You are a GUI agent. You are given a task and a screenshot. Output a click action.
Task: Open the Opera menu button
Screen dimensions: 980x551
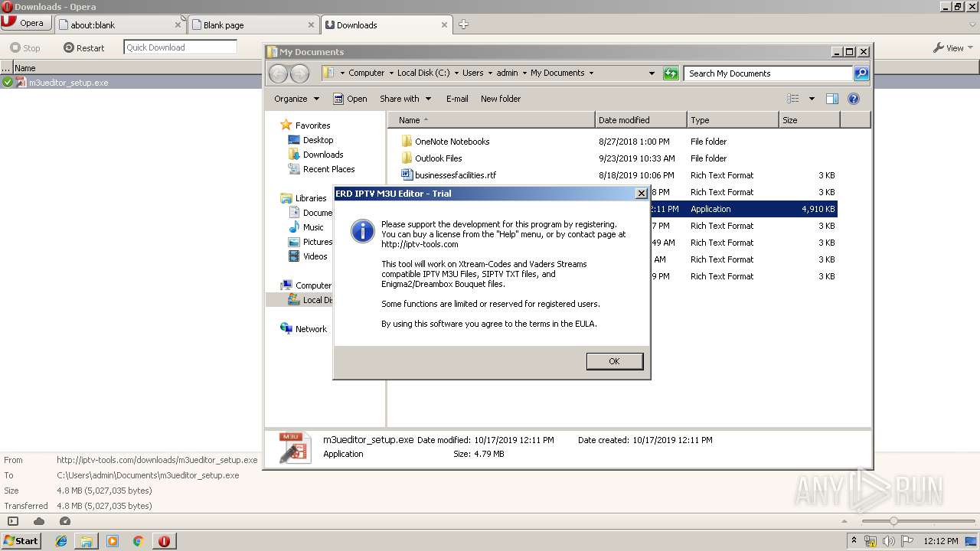click(x=25, y=23)
